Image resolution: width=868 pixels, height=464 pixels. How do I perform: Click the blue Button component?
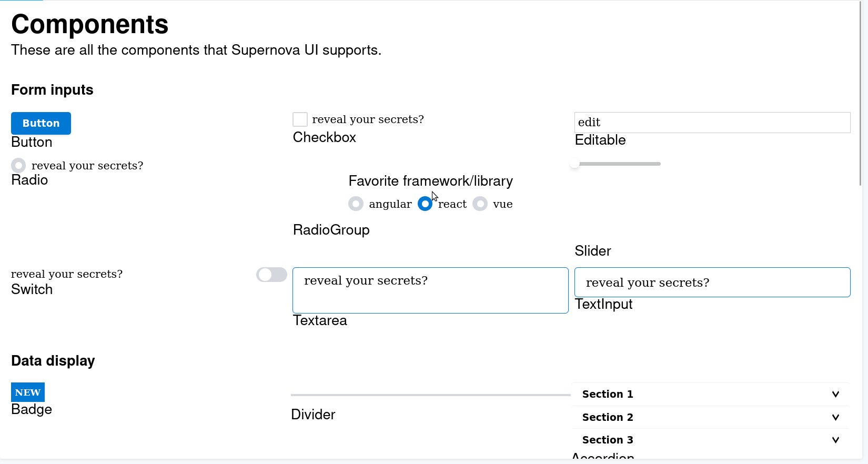(41, 123)
